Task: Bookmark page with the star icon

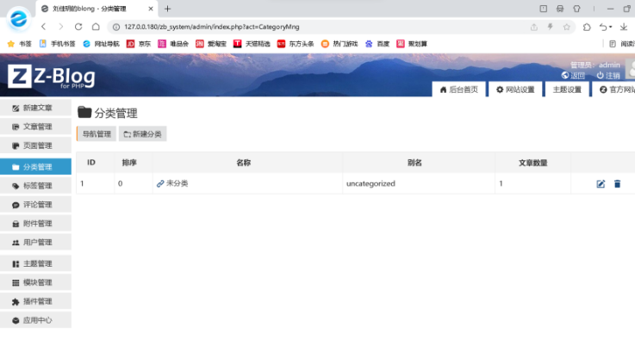Action: (567, 27)
